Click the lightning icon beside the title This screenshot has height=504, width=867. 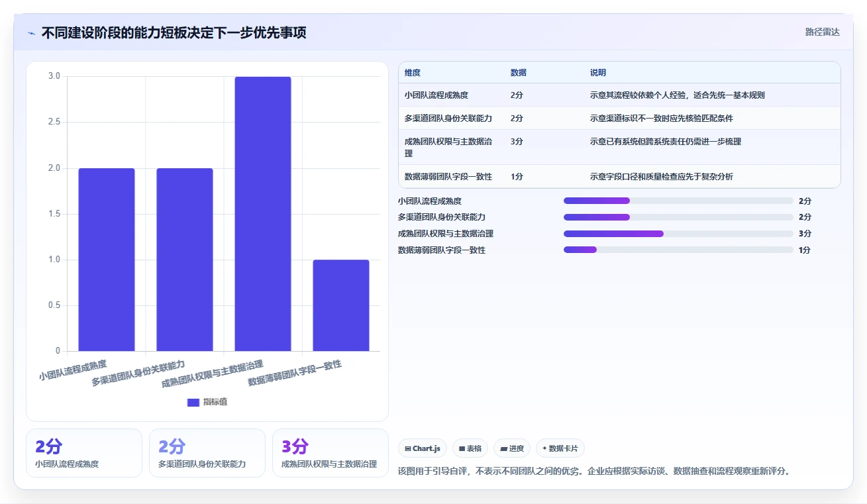point(31,33)
